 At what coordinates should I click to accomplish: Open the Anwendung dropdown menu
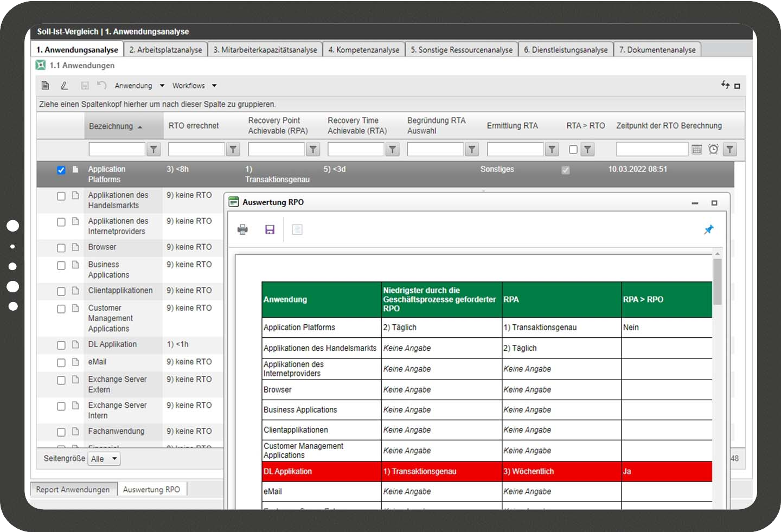(138, 85)
